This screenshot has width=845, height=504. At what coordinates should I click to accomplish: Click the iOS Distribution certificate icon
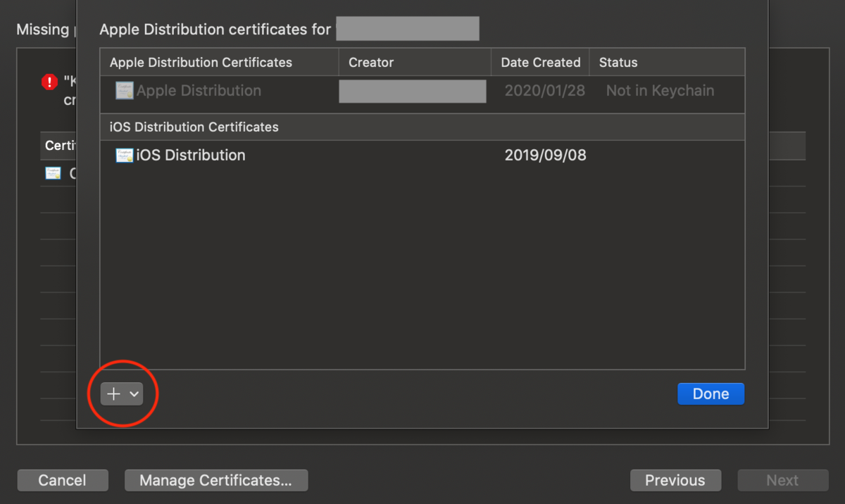coord(124,156)
